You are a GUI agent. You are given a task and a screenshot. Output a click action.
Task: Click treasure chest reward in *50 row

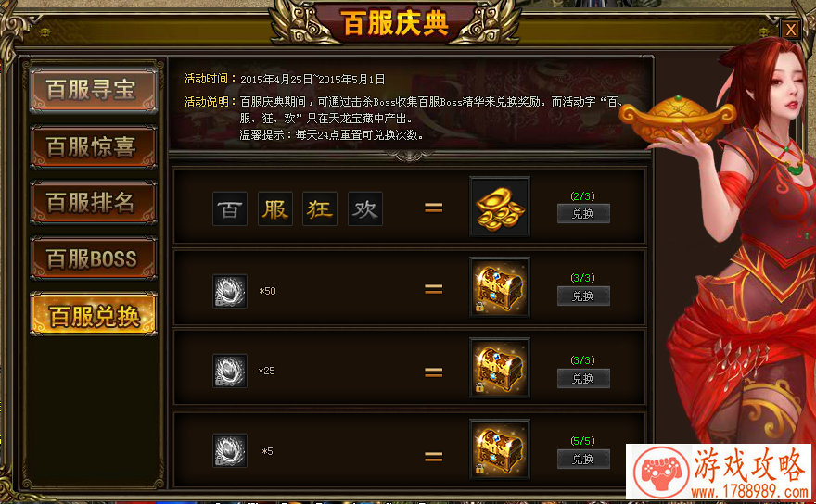coord(500,287)
